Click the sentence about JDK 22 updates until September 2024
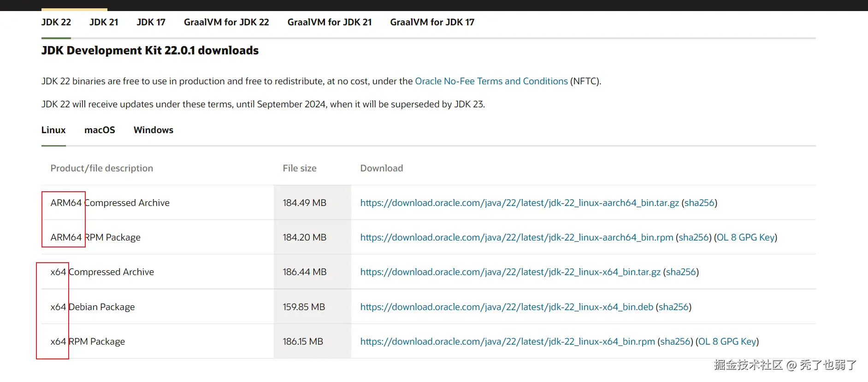Image resolution: width=868 pixels, height=382 pixels. pyautogui.click(x=263, y=104)
